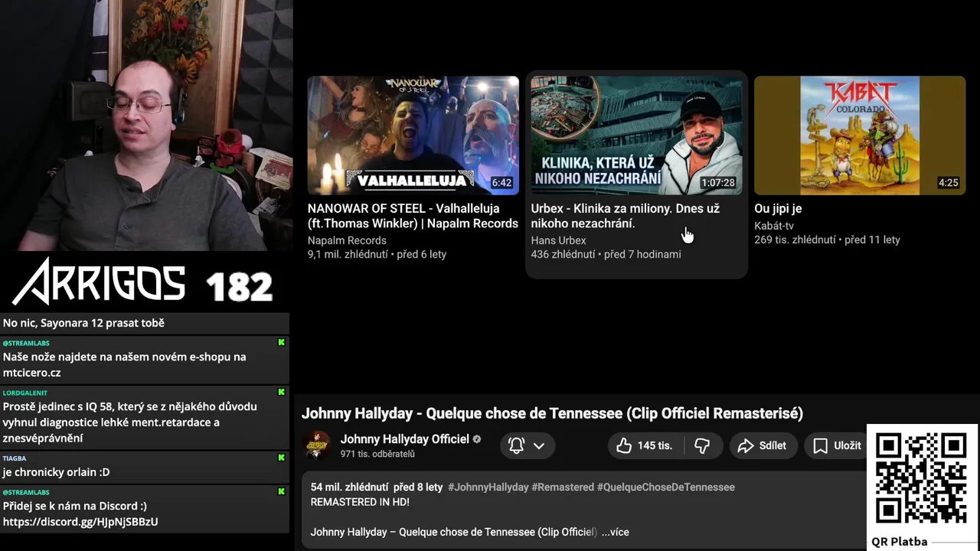
Task: Open the NANOWAR OF STEEL Valhalleluja thumbnail
Action: tap(413, 135)
